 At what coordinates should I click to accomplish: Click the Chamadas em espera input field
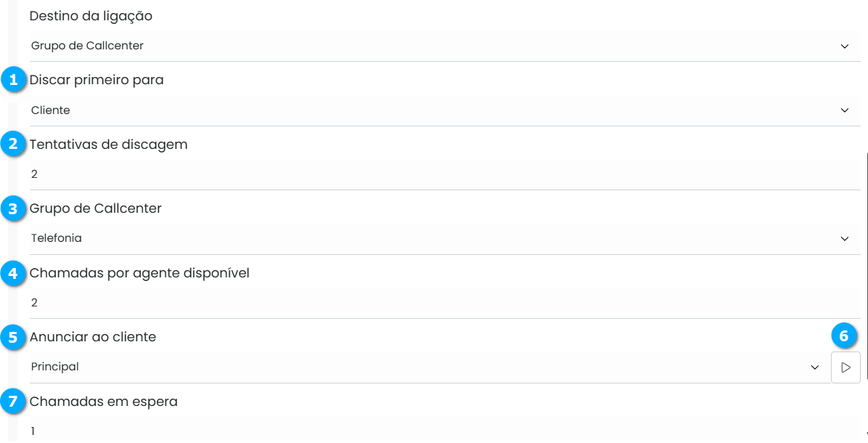[436, 431]
